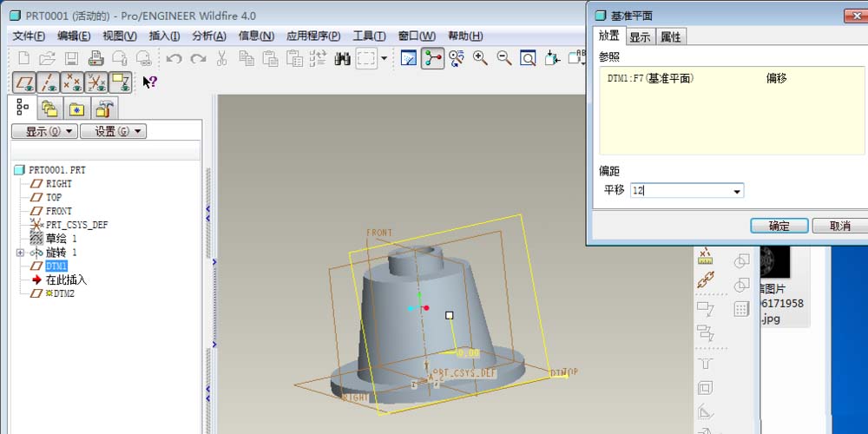Screen dimensions: 868x434
Task: Click the Redo arrow icon
Action: (x=198, y=58)
